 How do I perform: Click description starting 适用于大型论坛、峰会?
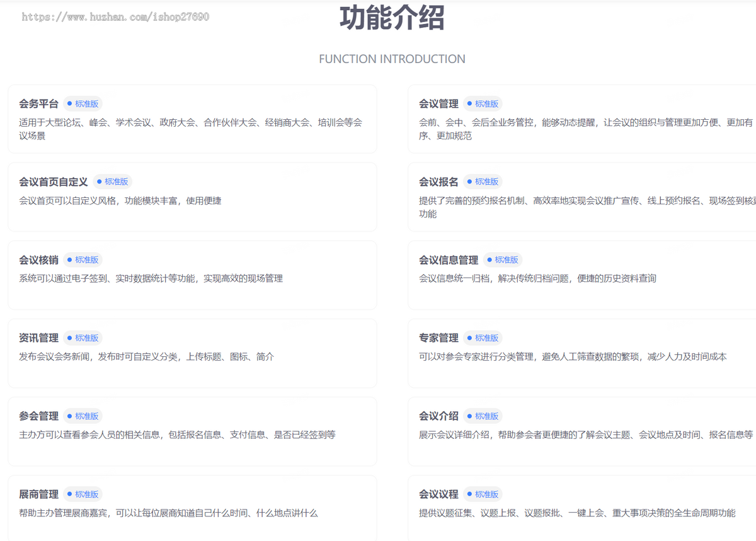(191, 129)
